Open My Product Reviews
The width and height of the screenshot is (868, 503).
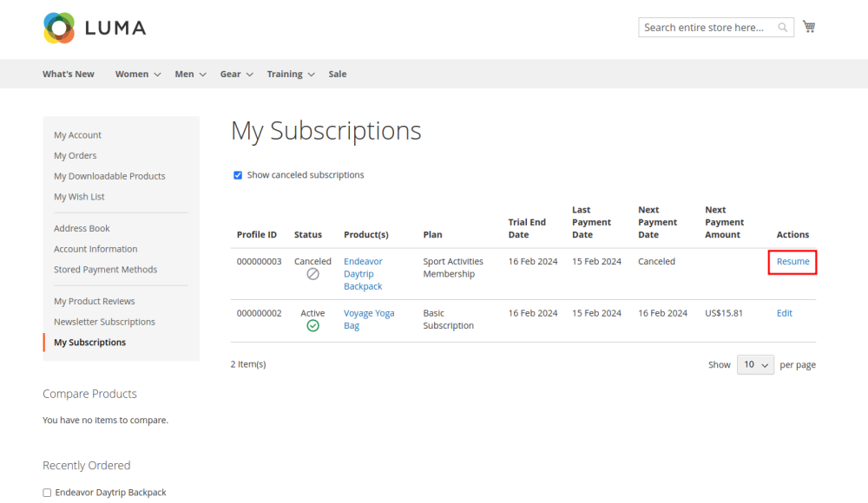tap(94, 301)
